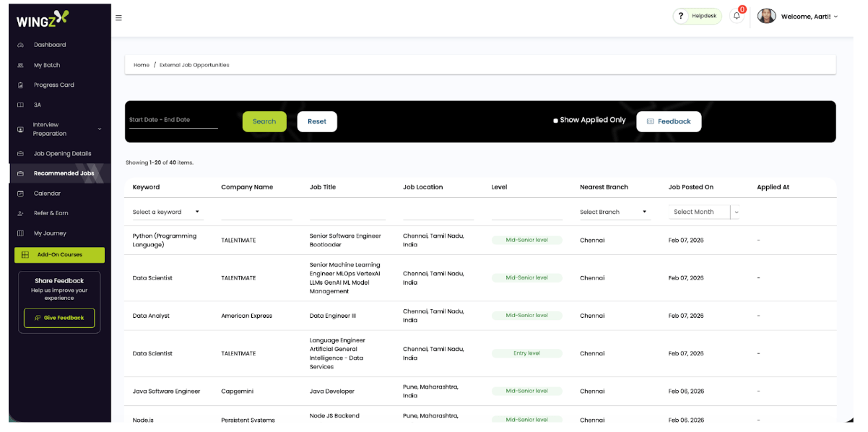Click the Helpdesk question mark icon
868x432 pixels.
(x=680, y=16)
